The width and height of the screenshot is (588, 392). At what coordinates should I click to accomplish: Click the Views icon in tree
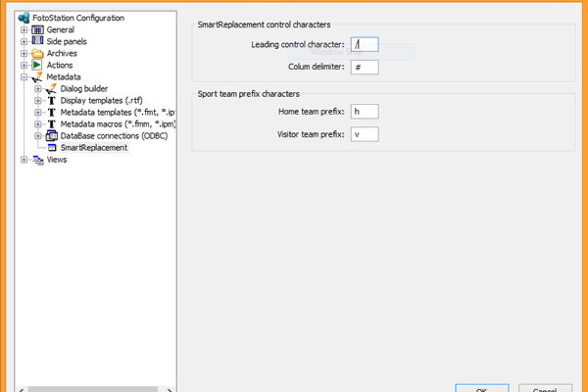(38, 160)
